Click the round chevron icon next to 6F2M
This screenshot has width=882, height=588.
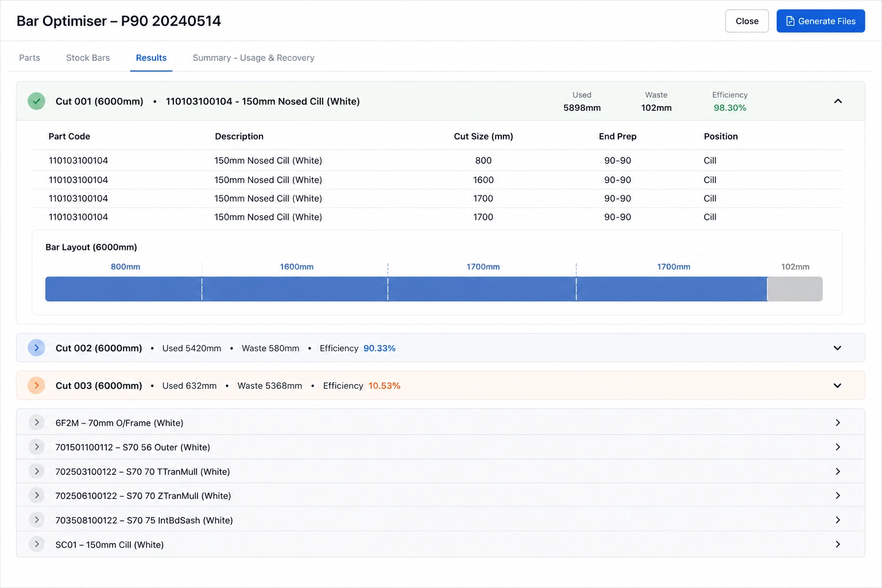pos(37,423)
